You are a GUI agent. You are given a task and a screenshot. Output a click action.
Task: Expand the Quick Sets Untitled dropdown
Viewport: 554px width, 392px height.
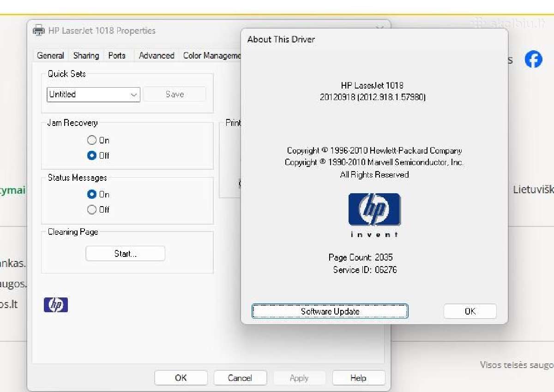pos(94,95)
